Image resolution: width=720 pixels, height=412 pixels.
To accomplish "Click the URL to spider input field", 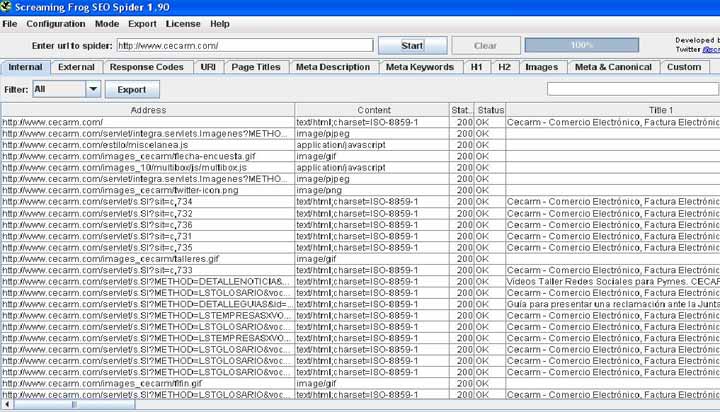I will tap(244, 45).
